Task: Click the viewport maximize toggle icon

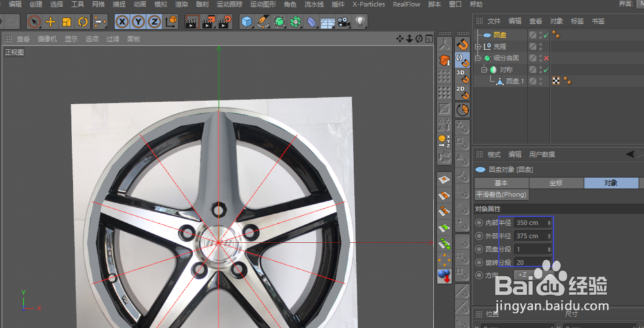Action: pos(429,39)
